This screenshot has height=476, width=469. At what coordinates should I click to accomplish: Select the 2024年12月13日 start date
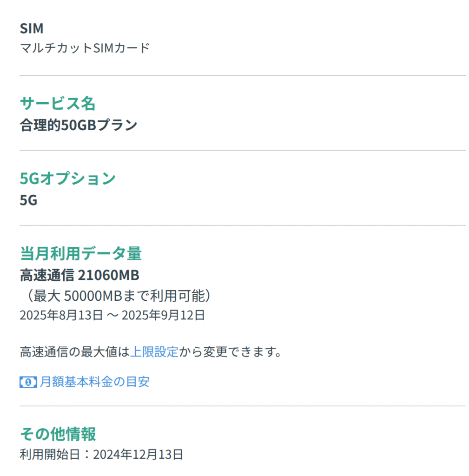[138, 454]
